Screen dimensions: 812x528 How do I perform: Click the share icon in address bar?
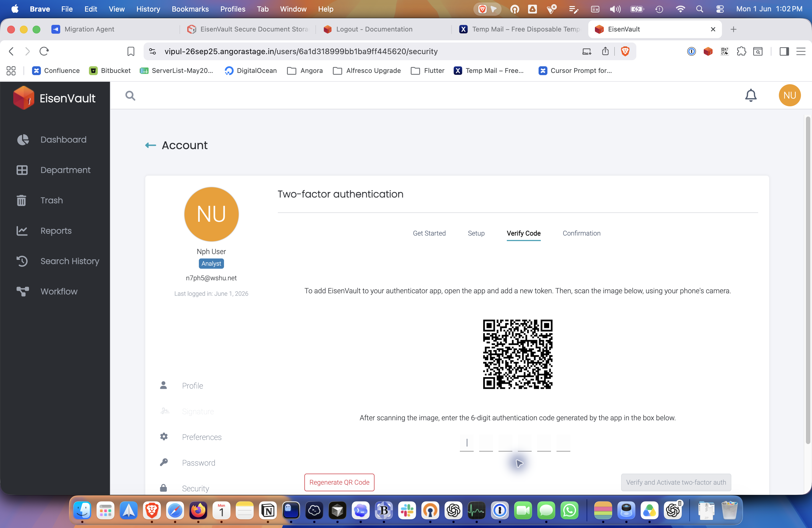pyautogui.click(x=605, y=51)
